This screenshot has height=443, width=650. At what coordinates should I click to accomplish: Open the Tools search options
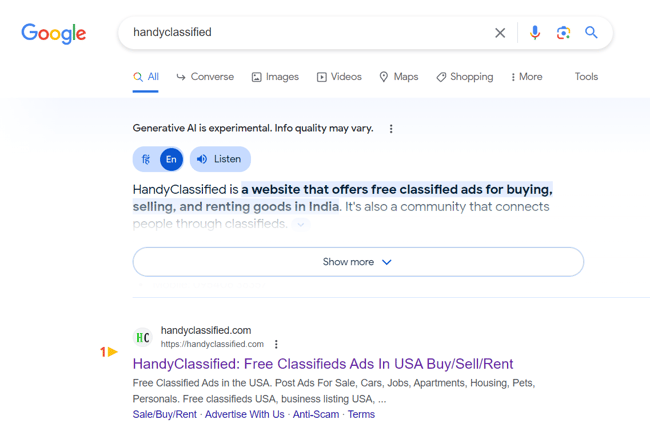pyautogui.click(x=586, y=77)
